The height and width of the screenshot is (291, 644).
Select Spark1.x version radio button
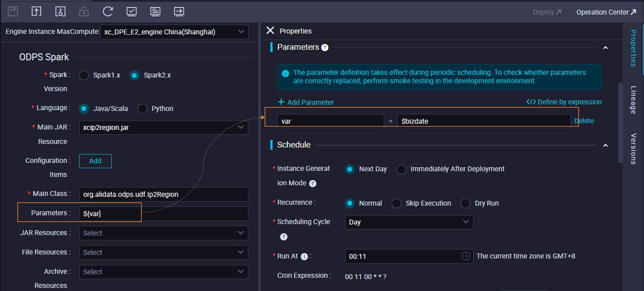click(x=84, y=75)
